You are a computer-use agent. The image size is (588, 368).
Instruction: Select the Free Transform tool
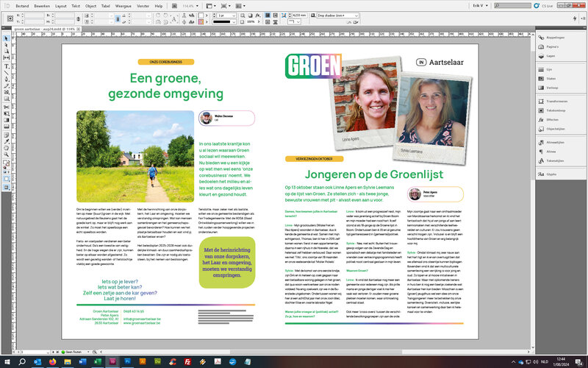point(7,113)
